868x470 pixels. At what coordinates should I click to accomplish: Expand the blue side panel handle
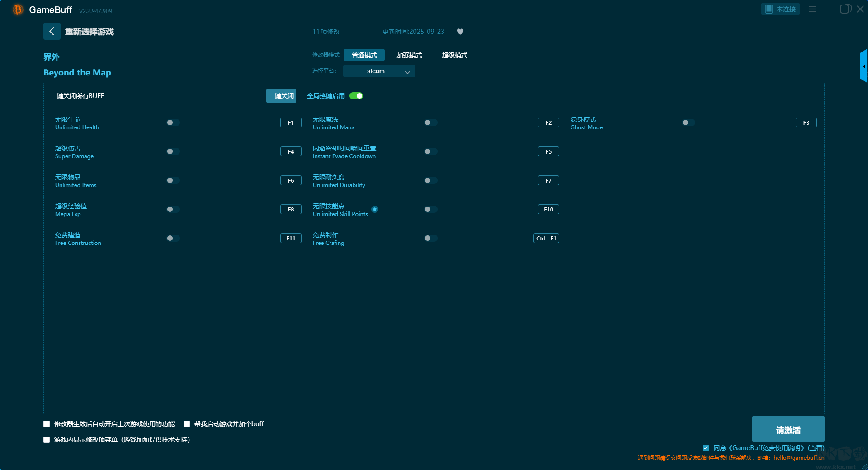pyautogui.click(x=863, y=66)
